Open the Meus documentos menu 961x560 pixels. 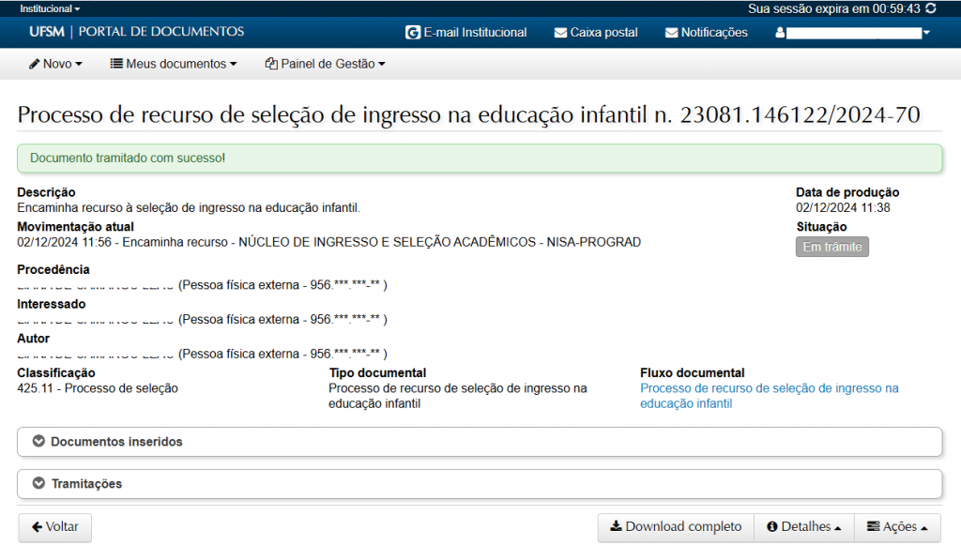click(174, 64)
